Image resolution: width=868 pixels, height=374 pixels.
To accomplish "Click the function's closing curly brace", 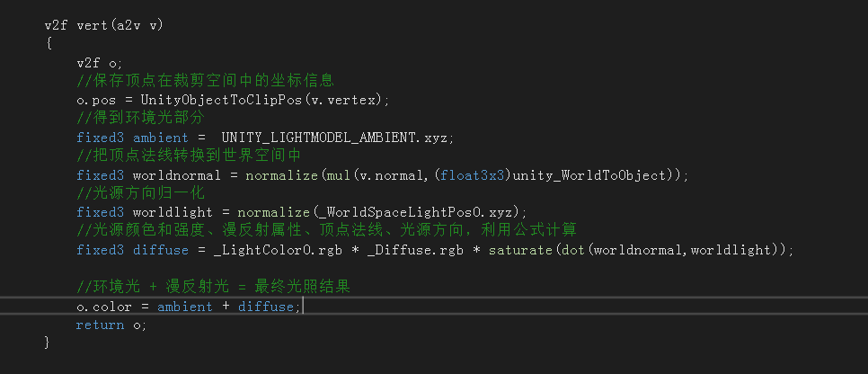I will pos(48,343).
